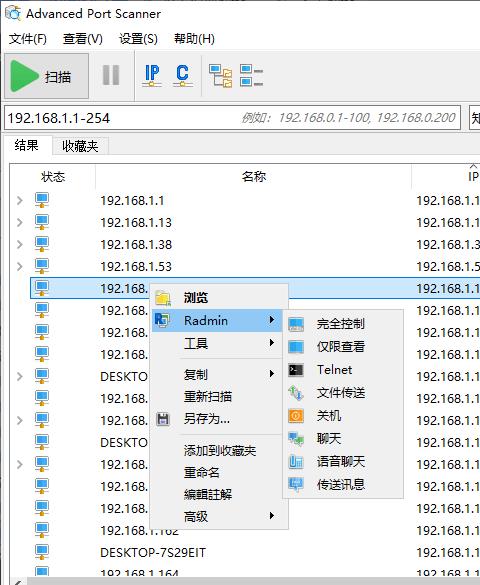This screenshot has width=480, height=585.
Task: Open the 设置(S) menu
Action: click(x=138, y=38)
